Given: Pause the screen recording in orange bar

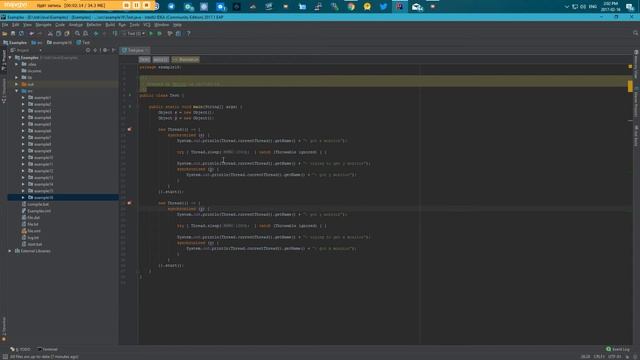Looking at the screenshot, I should click(x=136, y=5).
